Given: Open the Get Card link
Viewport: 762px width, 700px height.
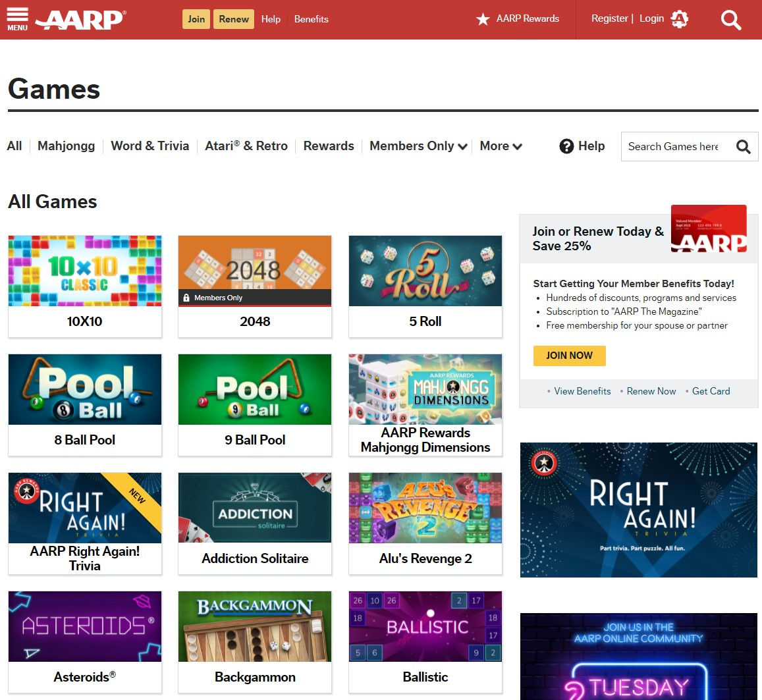Looking at the screenshot, I should point(711,391).
